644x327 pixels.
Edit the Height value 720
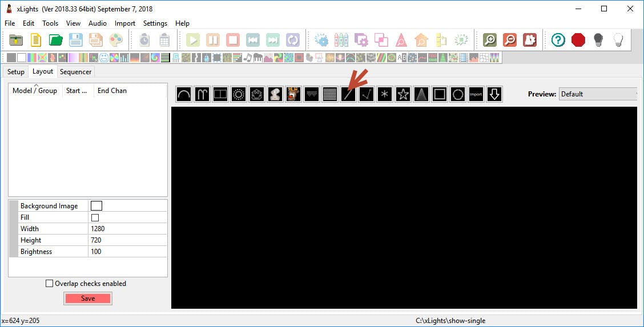click(127, 240)
